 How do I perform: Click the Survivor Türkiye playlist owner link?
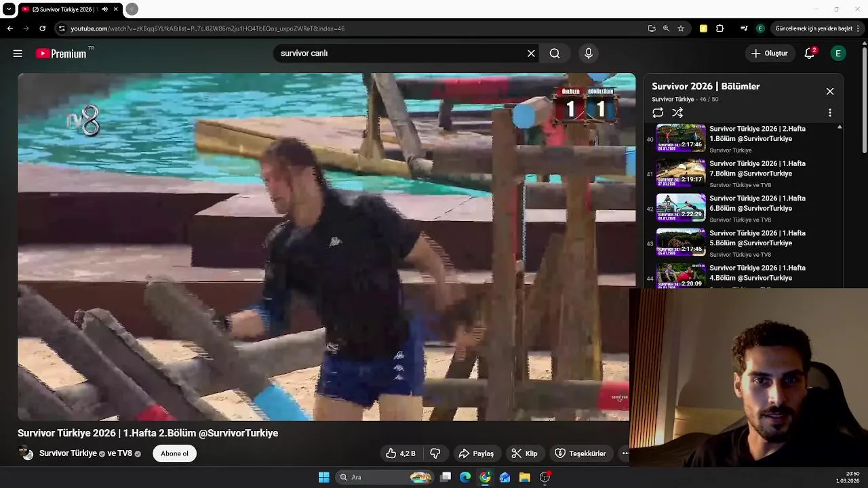pos(673,100)
